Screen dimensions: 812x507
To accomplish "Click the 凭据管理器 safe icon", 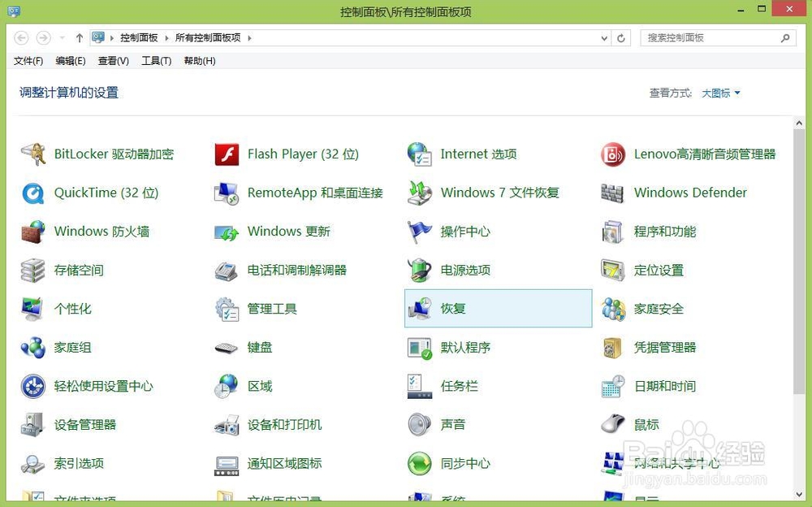I will 612,348.
